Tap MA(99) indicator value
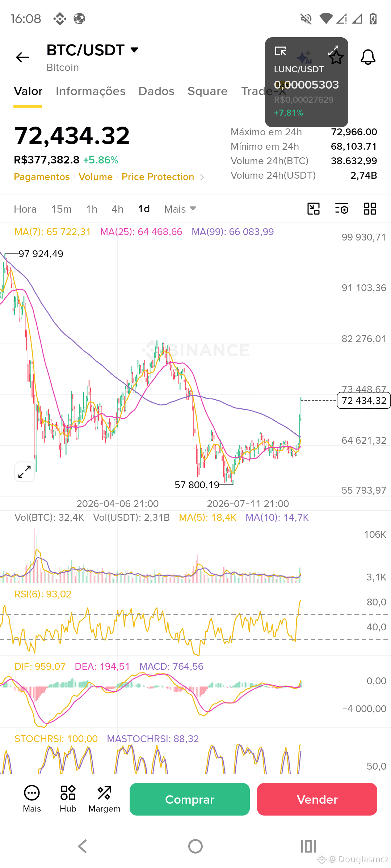 [233, 232]
